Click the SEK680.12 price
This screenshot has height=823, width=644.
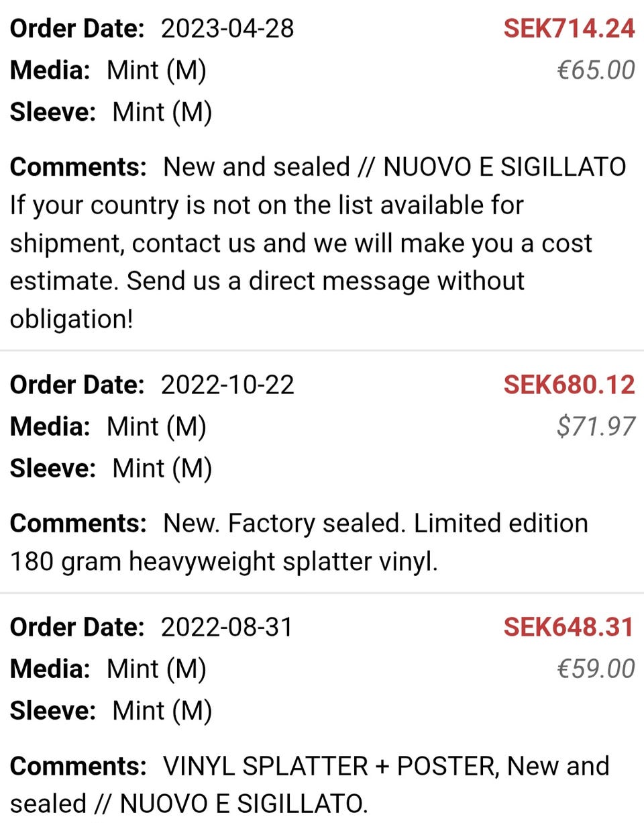pos(569,385)
